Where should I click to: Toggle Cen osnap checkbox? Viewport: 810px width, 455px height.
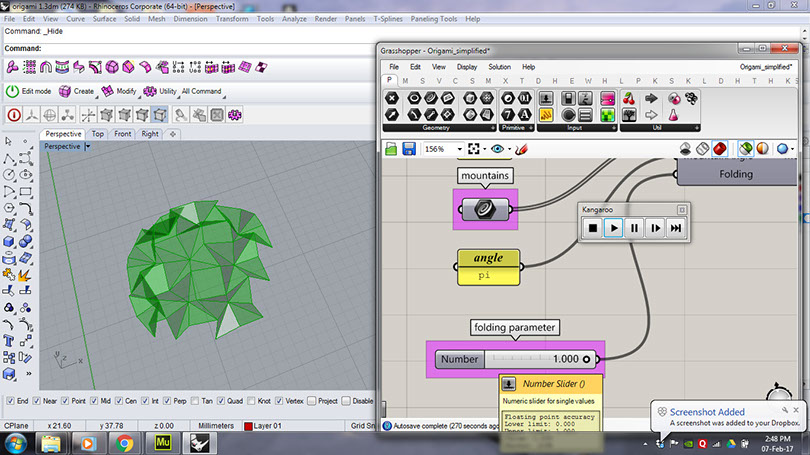click(119, 401)
